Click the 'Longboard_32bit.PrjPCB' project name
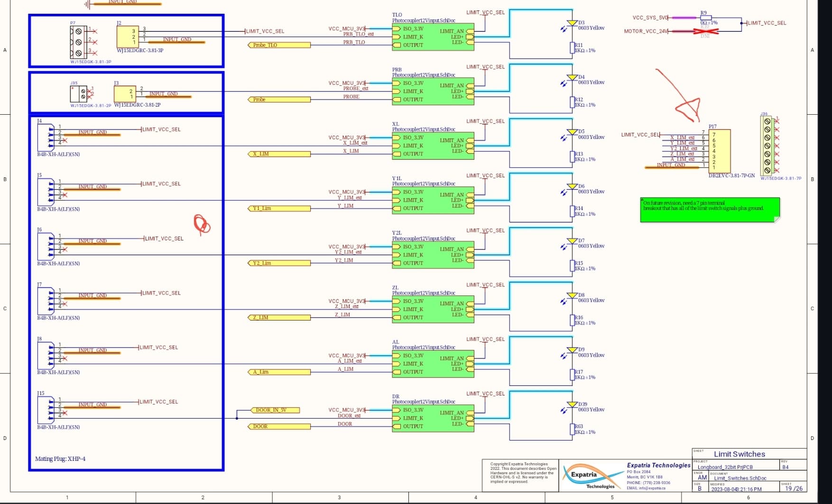The width and height of the screenshot is (832, 504). pos(725,467)
